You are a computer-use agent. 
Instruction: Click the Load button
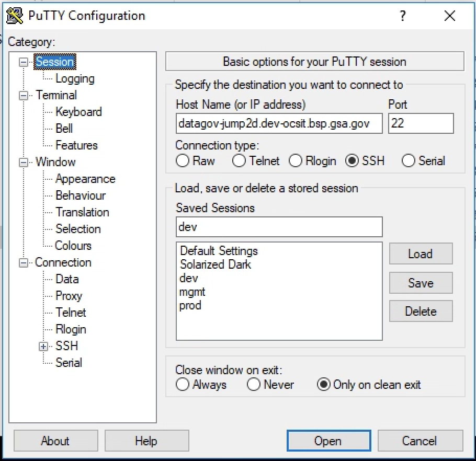click(x=421, y=253)
